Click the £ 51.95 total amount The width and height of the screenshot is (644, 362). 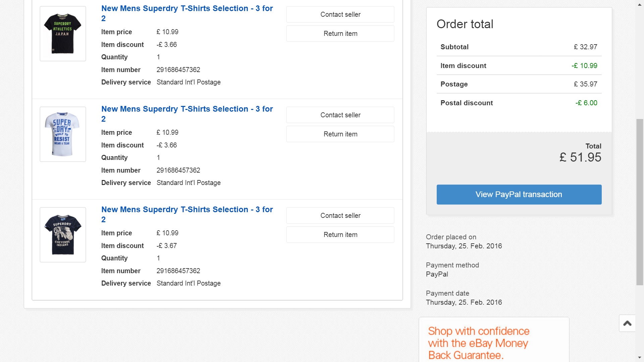580,157
